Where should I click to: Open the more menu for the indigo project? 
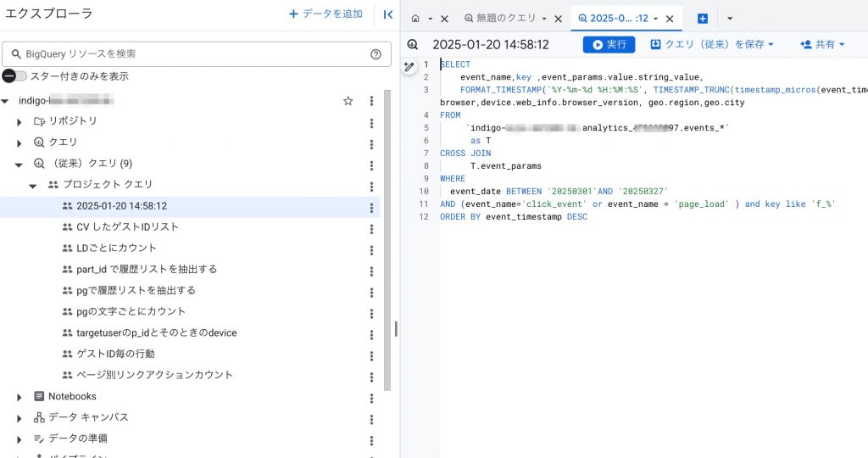click(x=371, y=101)
